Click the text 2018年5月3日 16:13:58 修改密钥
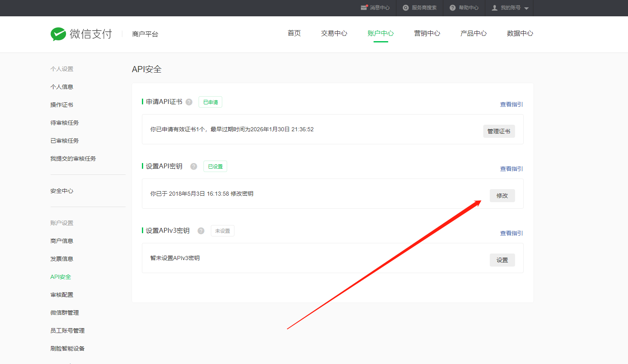Screen dimensions: 628x364 211,194
